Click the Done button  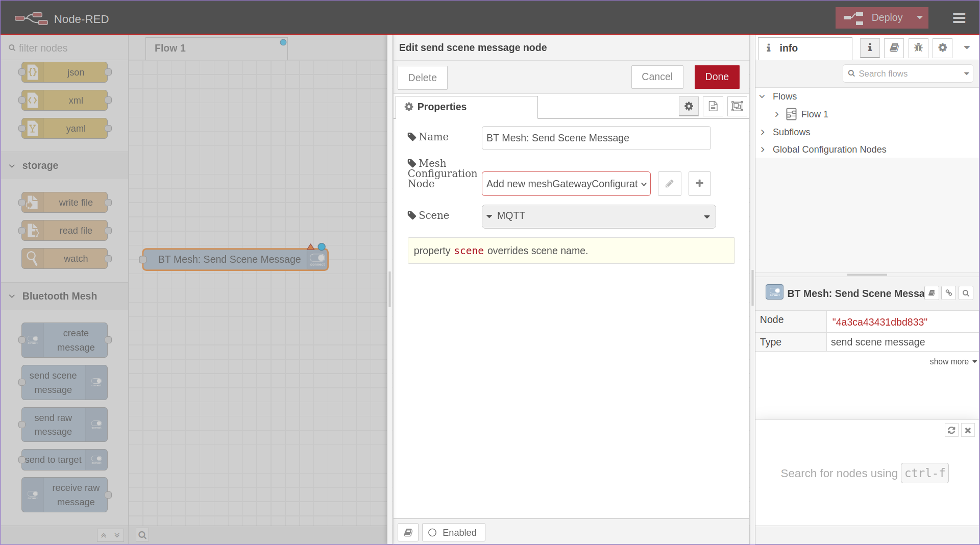coord(716,77)
